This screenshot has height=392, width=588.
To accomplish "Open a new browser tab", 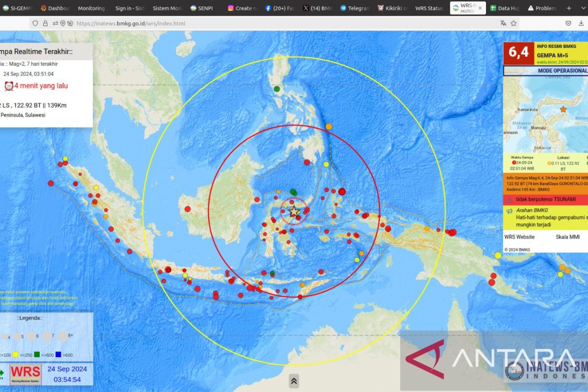I will pyautogui.click(x=568, y=8).
